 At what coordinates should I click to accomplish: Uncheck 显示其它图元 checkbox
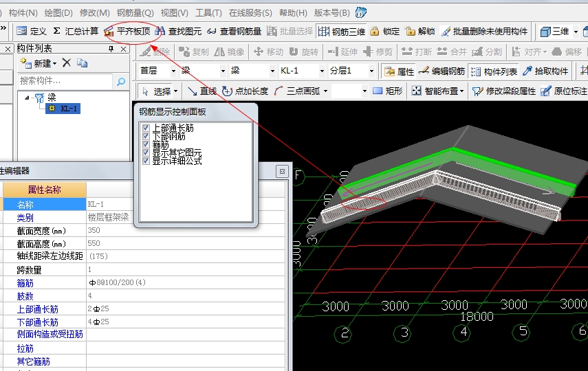click(x=146, y=153)
